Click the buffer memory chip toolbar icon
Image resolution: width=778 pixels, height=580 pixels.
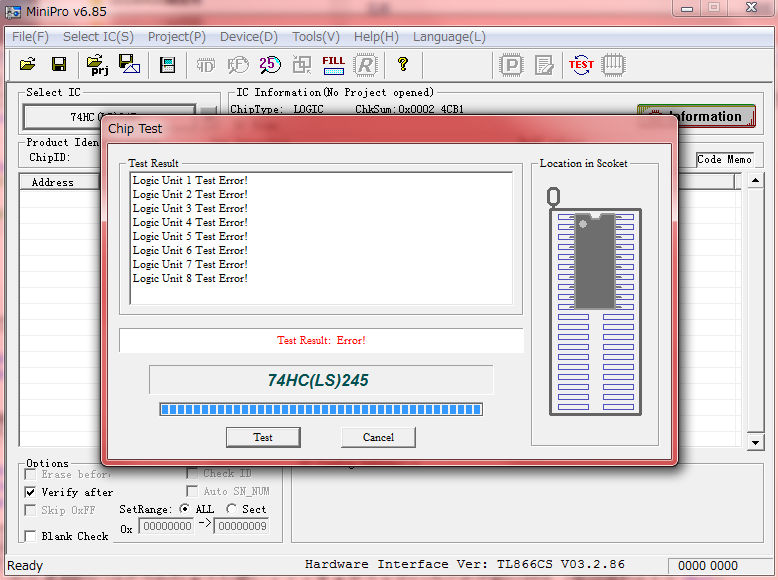[x=167, y=64]
